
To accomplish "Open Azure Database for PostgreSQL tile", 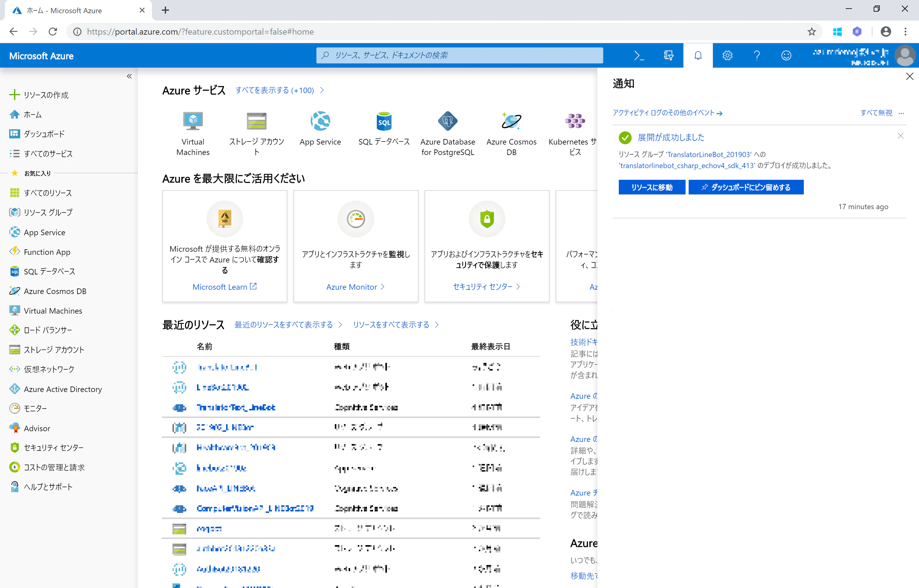I will click(x=448, y=133).
